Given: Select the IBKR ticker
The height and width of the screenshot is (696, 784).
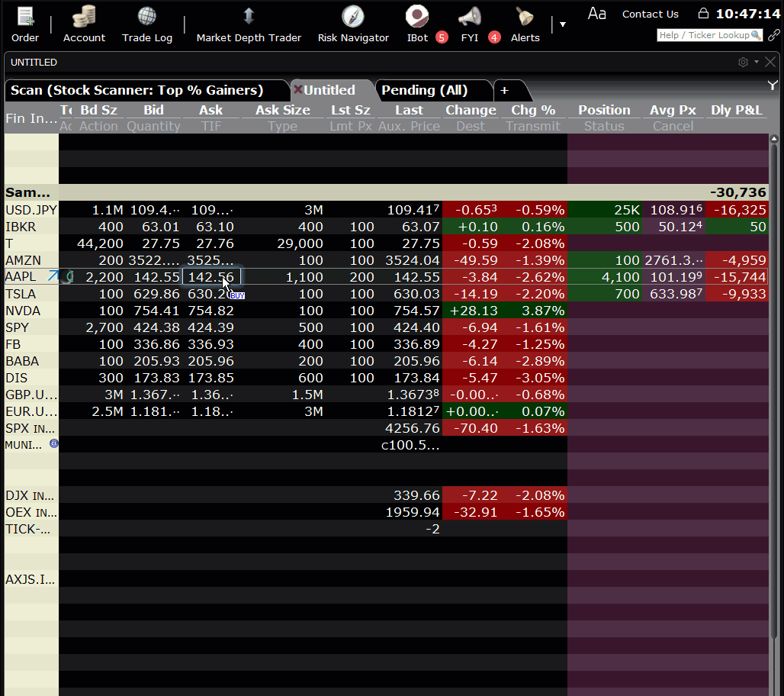Looking at the screenshot, I should click(x=21, y=227).
